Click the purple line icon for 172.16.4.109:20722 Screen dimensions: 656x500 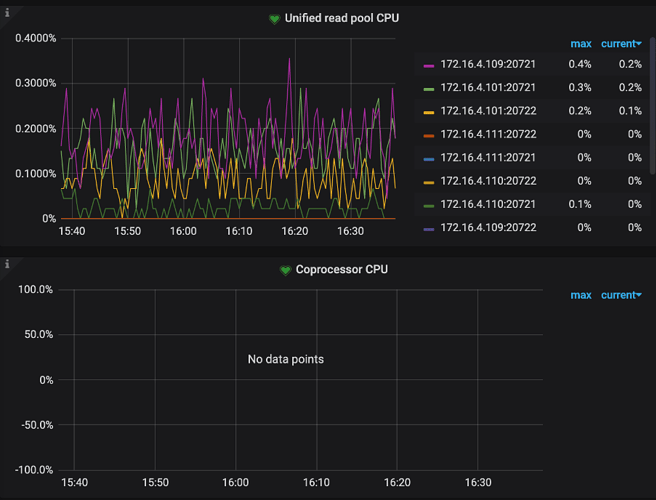[429, 227]
